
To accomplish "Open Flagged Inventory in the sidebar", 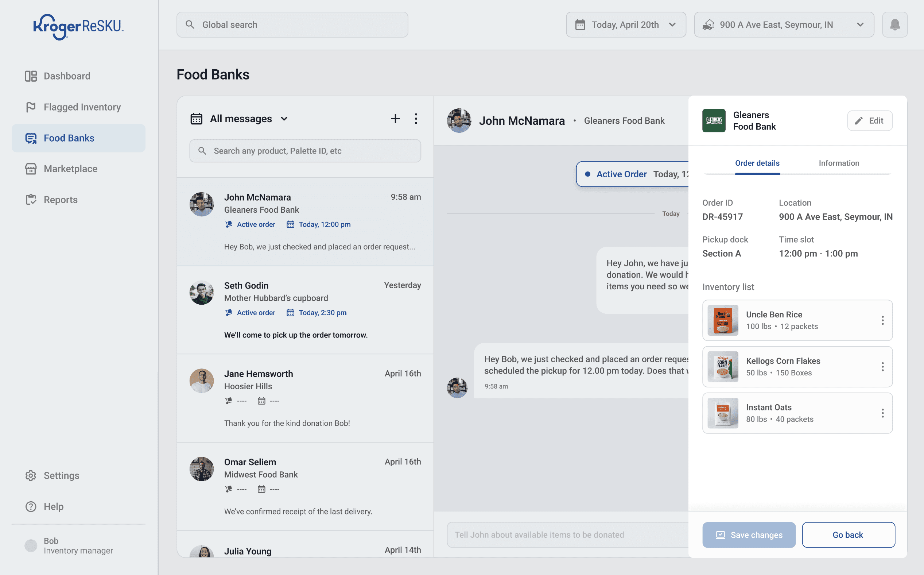I will pos(82,107).
